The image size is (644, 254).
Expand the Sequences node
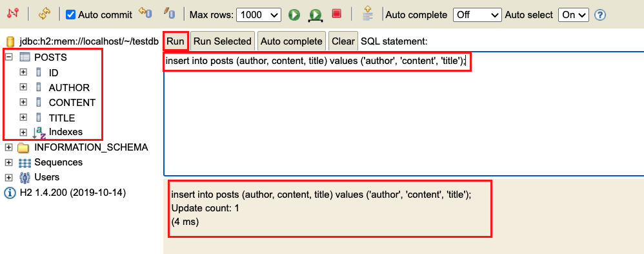click(x=8, y=163)
